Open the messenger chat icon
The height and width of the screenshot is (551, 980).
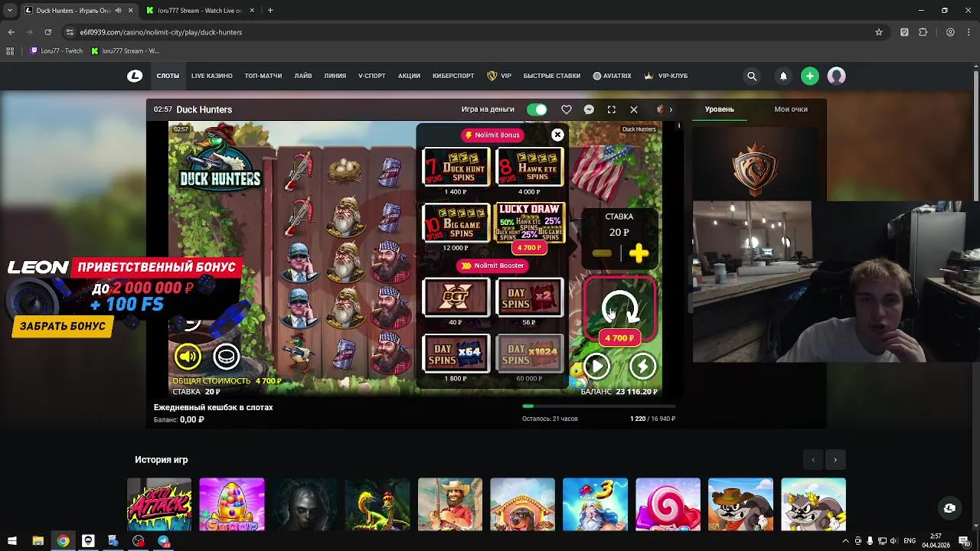click(x=589, y=109)
